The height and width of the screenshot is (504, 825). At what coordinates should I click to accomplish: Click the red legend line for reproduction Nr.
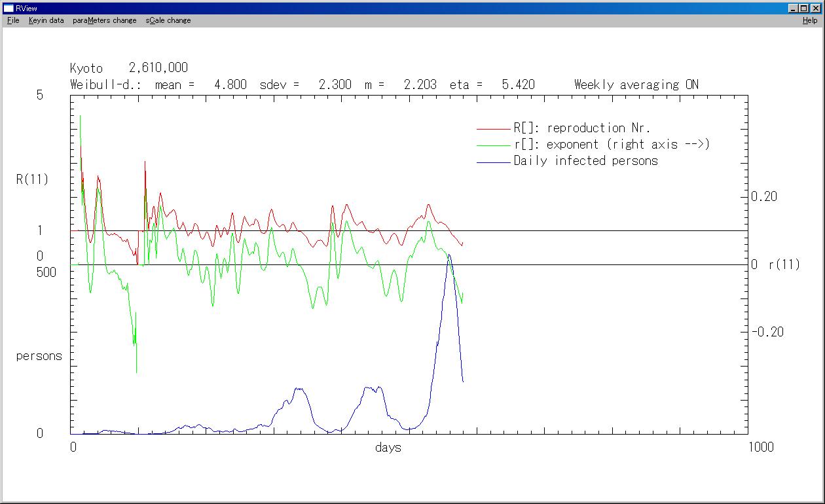(x=493, y=128)
